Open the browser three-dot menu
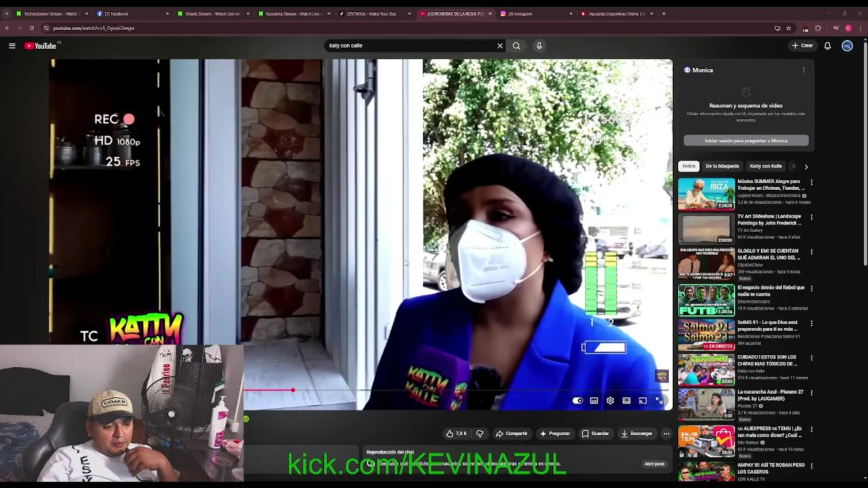868x488 pixels. tap(861, 28)
